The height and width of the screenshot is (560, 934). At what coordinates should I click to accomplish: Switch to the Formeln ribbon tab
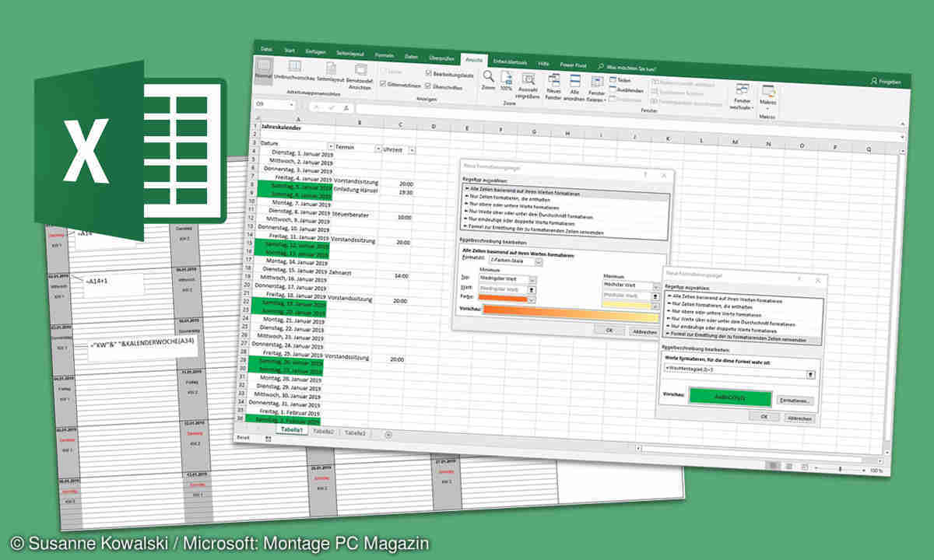(x=384, y=55)
